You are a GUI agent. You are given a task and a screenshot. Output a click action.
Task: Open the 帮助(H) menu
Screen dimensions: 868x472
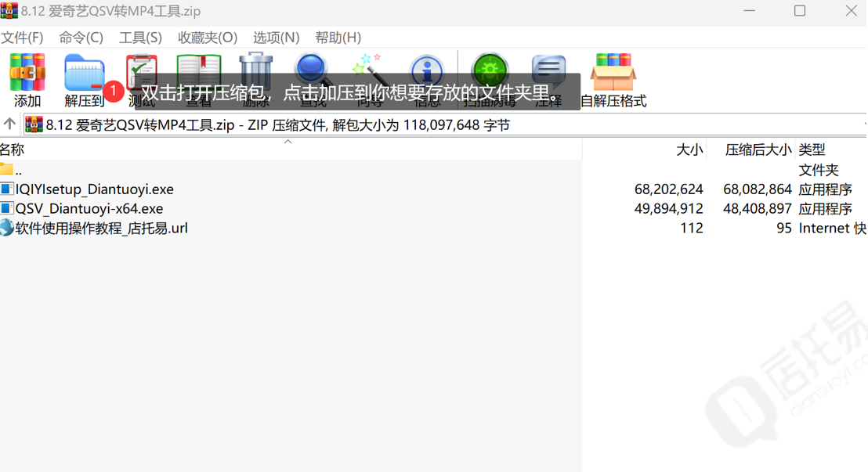pyautogui.click(x=338, y=38)
